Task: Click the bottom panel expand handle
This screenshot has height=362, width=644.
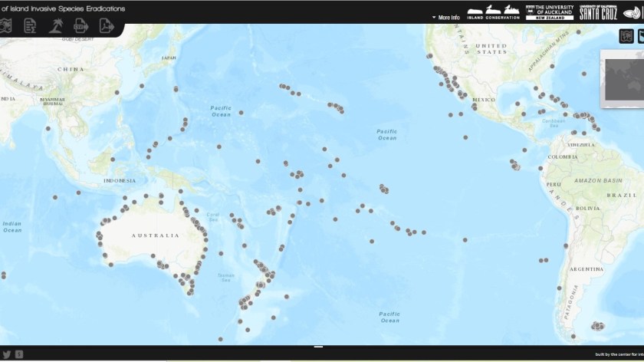Action: (319, 347)
